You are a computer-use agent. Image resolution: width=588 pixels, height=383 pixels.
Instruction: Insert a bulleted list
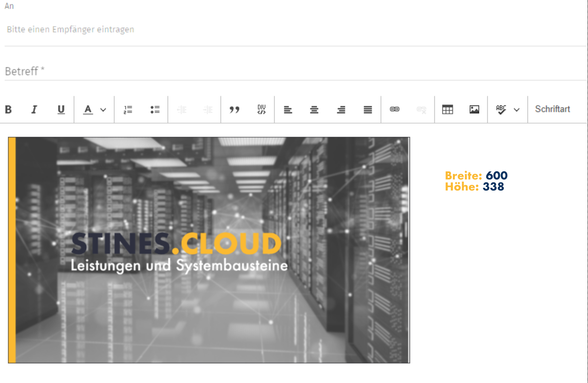click(x=155, y=109)
